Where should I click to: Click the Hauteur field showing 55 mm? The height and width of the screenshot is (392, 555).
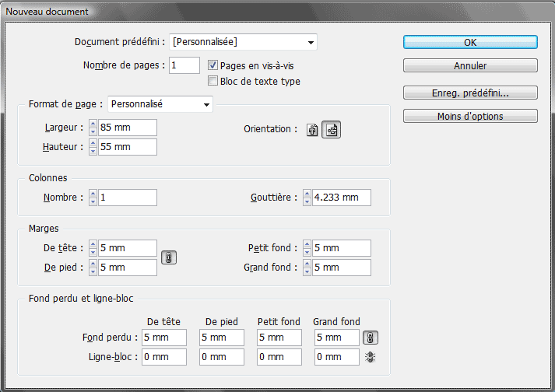pos(128,147)
